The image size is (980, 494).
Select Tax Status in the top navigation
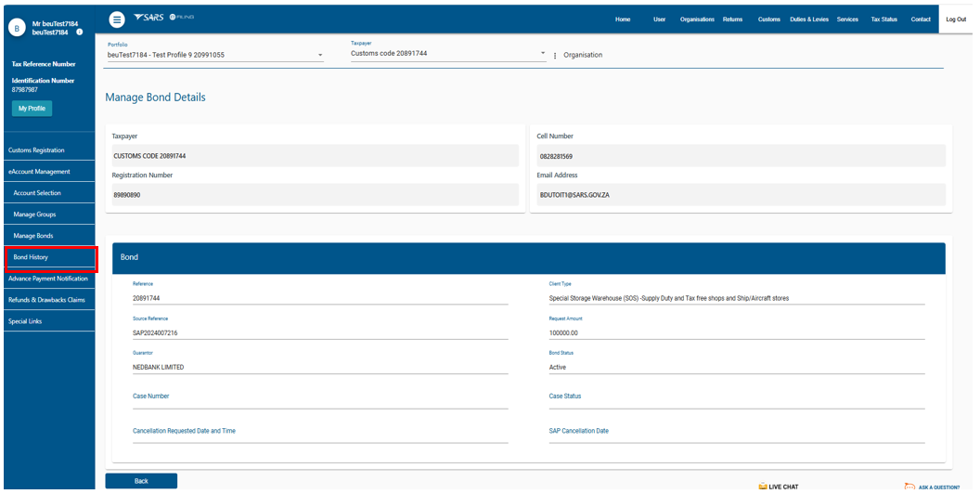tap(883, 19)
